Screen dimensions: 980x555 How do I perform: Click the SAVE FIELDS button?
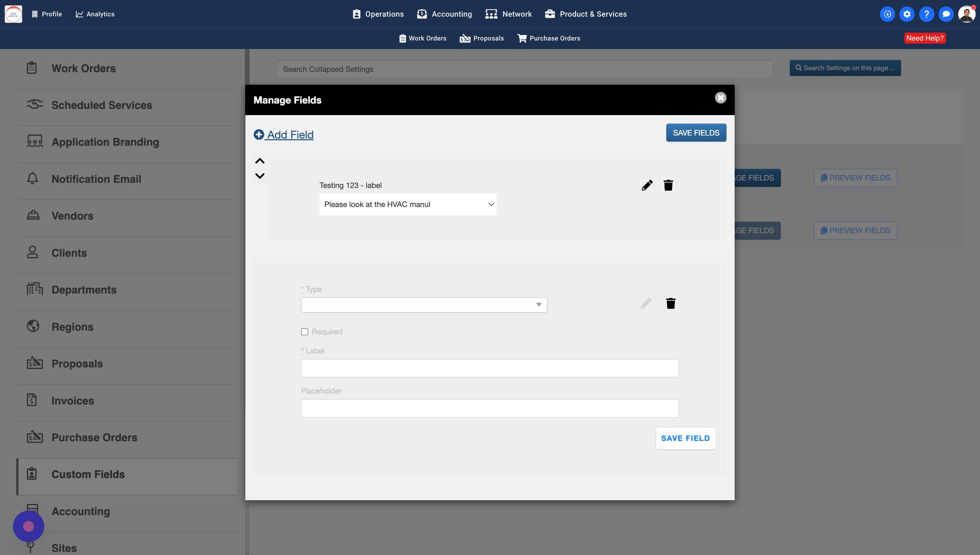(x=696, y=133)
